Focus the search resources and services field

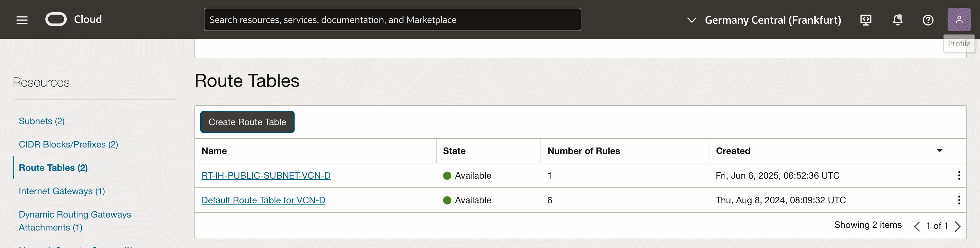coord(392,20)
